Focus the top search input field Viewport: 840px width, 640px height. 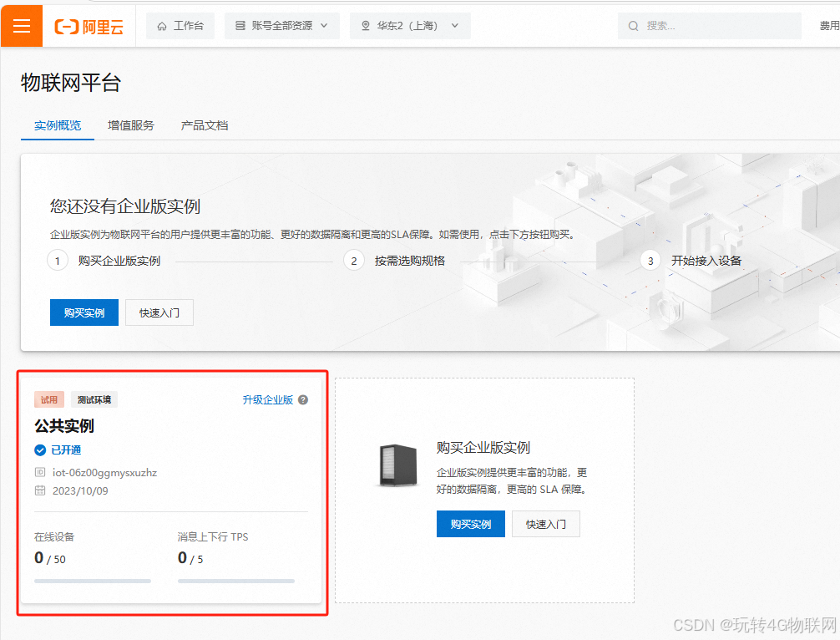coord(709,26)
